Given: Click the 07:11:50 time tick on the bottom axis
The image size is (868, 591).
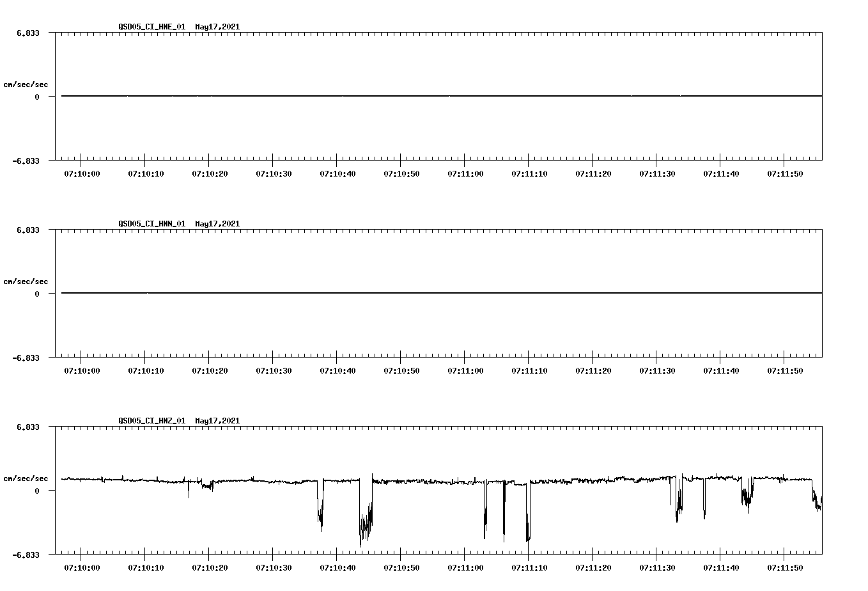Looking at the screenshot, I should [x=783, y=567].
